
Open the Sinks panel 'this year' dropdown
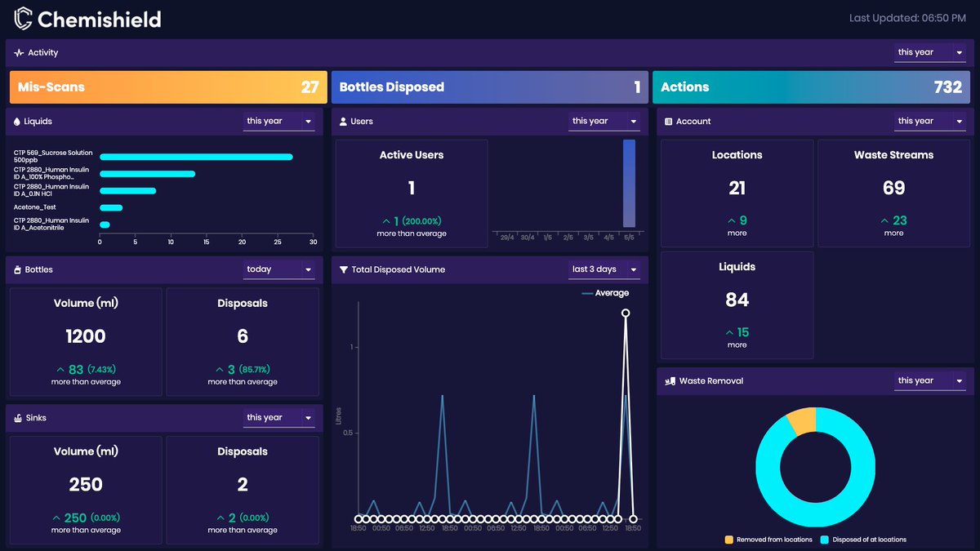(278, 417)
